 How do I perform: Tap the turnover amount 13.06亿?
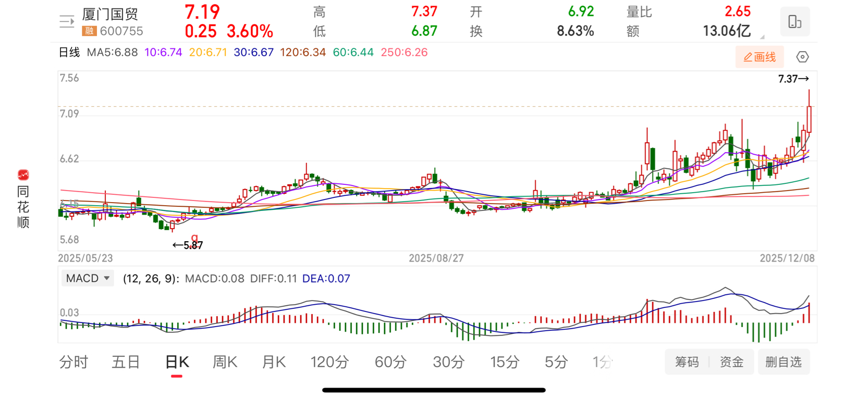[x=727, y=31]
